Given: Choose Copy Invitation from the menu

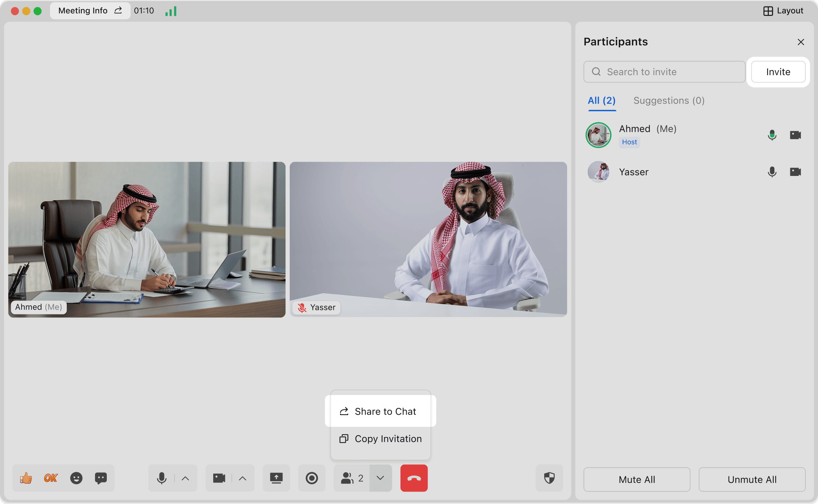Looking at the screenshot, I should [381, 439].
